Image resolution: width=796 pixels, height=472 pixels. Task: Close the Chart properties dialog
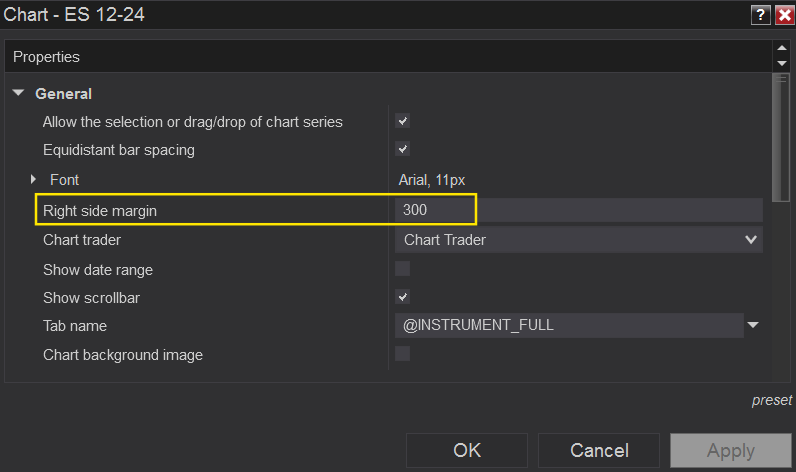(x=784, y=14)
